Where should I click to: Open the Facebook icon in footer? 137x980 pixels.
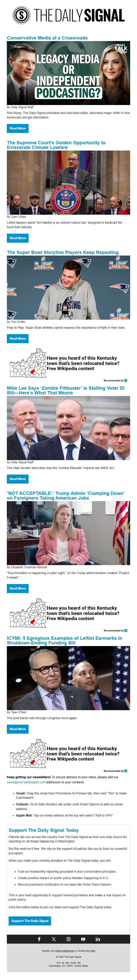pyautogui.click(x=39, y=939)
